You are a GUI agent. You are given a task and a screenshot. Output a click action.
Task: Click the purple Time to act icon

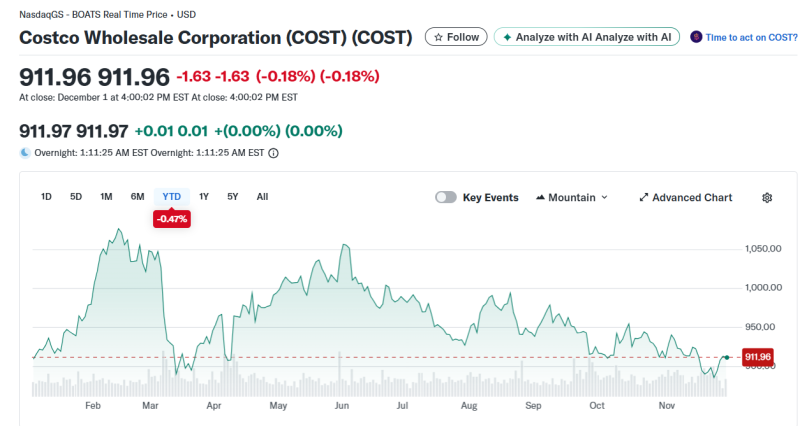696,37
